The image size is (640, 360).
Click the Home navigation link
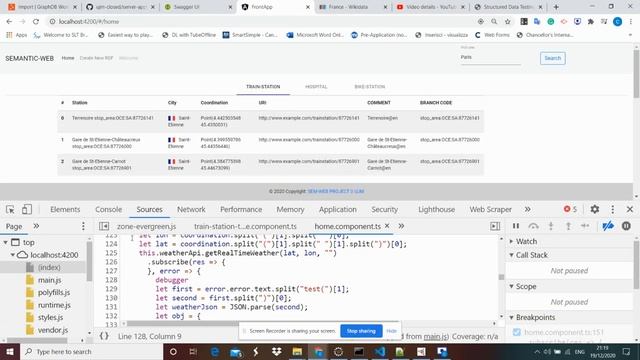[x=68, y=58]
